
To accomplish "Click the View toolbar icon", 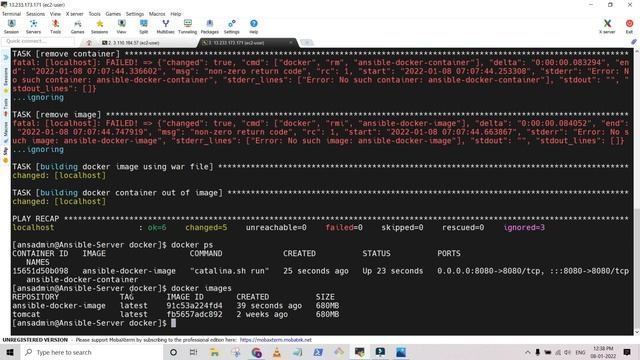I will pyautogui.click(x=121, y=27).
